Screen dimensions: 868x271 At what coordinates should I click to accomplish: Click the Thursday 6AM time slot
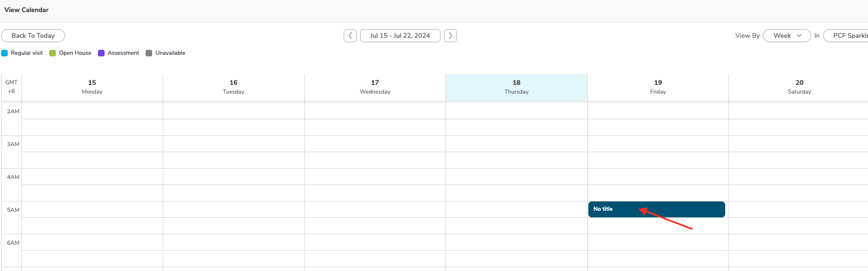tap(517, 243)
